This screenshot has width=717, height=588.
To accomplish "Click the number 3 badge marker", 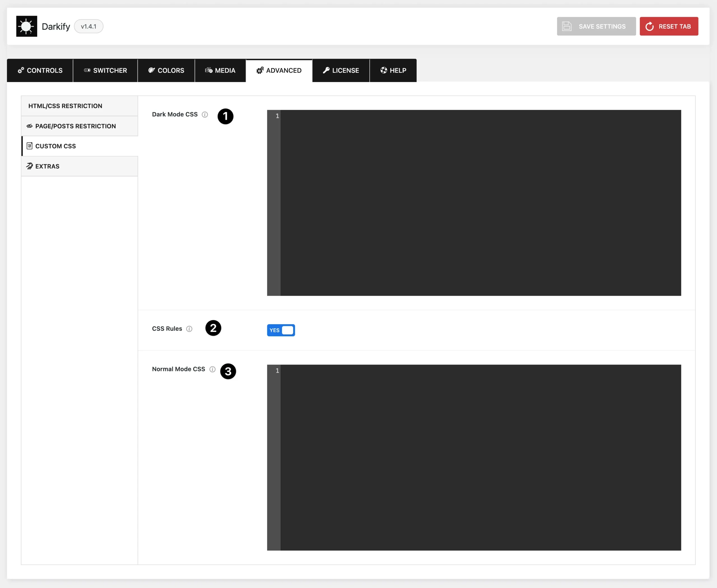I will (228, 372).
